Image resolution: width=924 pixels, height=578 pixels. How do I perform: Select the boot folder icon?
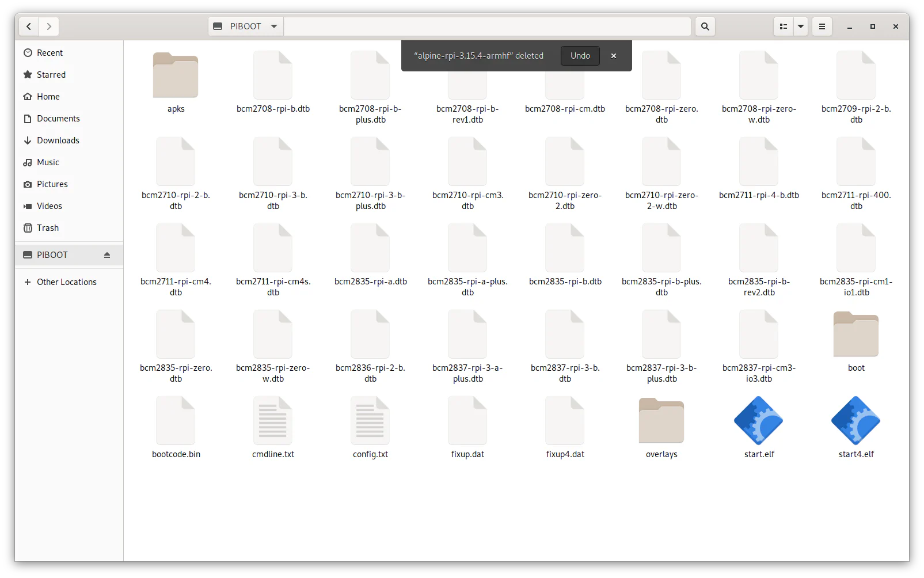pos(856,334)
